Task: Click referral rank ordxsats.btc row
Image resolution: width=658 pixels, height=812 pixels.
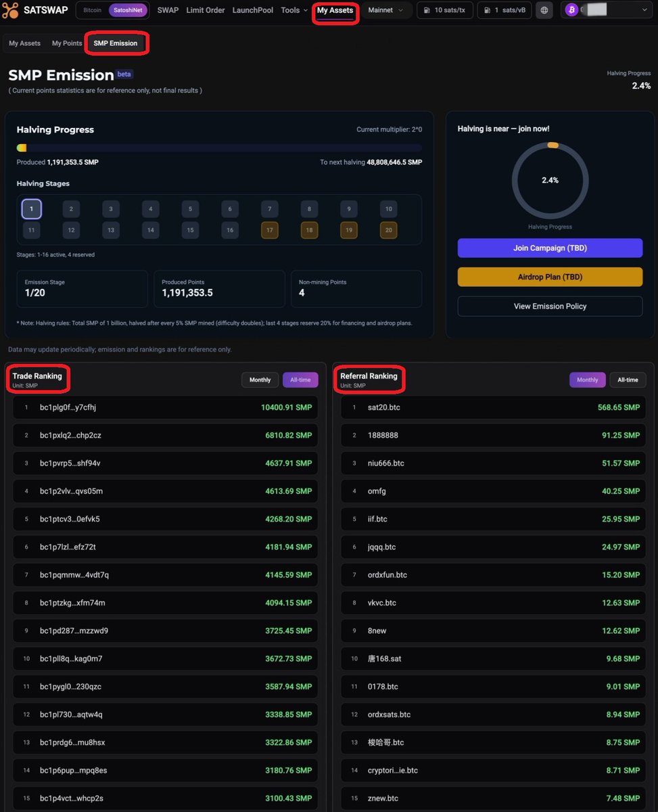Action: point(493,715)
